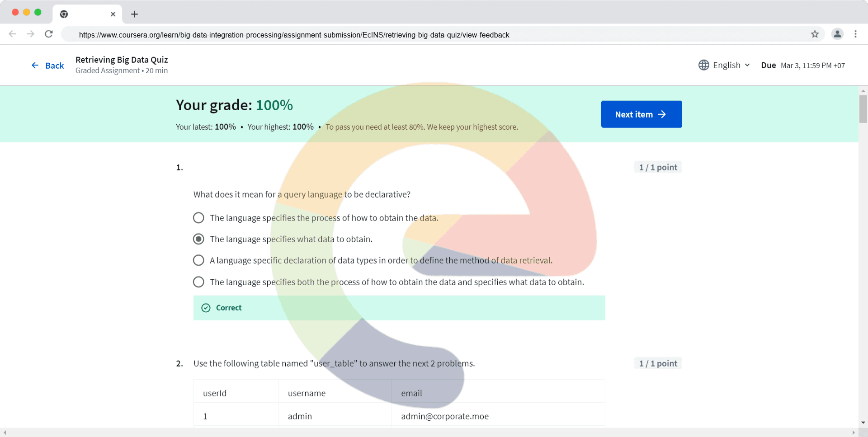Image resolution: width=868 pixels, height=437 pixels.
Task: Select 'specifies both the process' option
Action: pyautogui.click(x=198, y=282)
